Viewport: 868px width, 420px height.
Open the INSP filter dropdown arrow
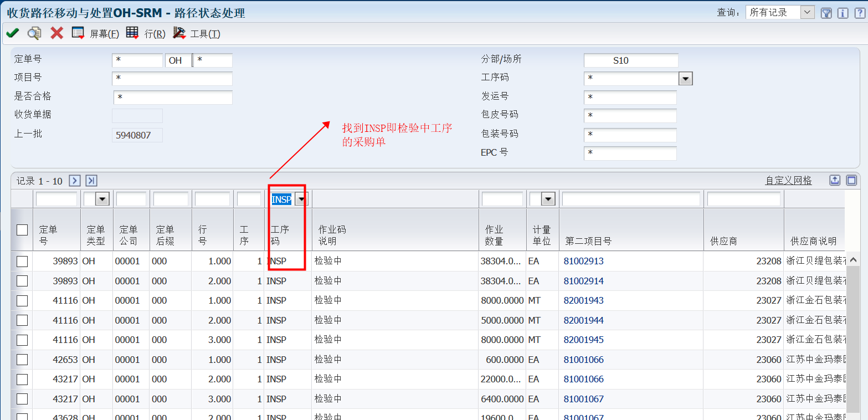(x=301, y=199)
